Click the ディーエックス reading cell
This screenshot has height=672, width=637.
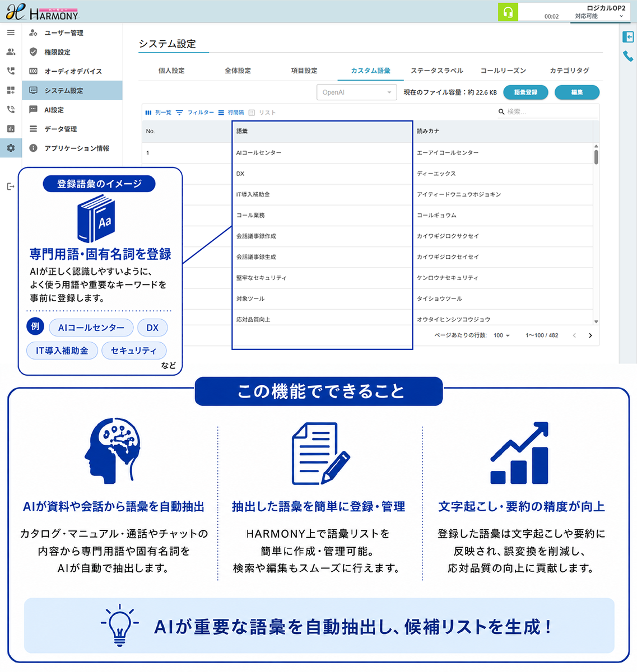point(503,174)
